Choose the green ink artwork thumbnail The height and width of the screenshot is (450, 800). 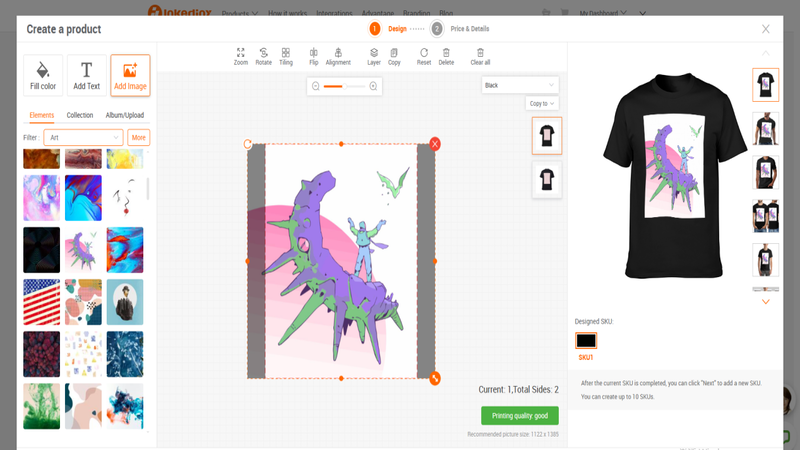click(x=41, y=406)
